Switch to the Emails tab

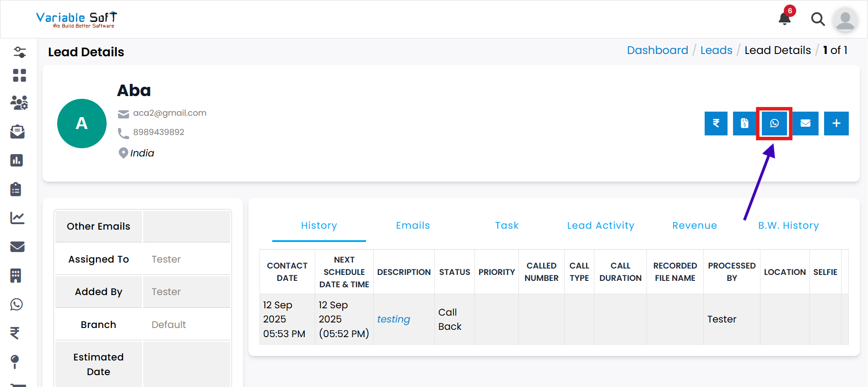click(x=413, y=226)
